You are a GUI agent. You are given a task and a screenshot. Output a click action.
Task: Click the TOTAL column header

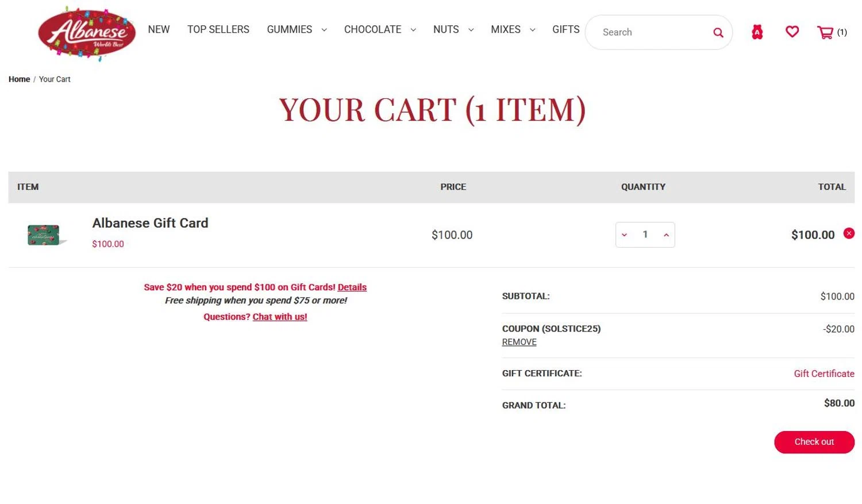[x=832, y=187]
